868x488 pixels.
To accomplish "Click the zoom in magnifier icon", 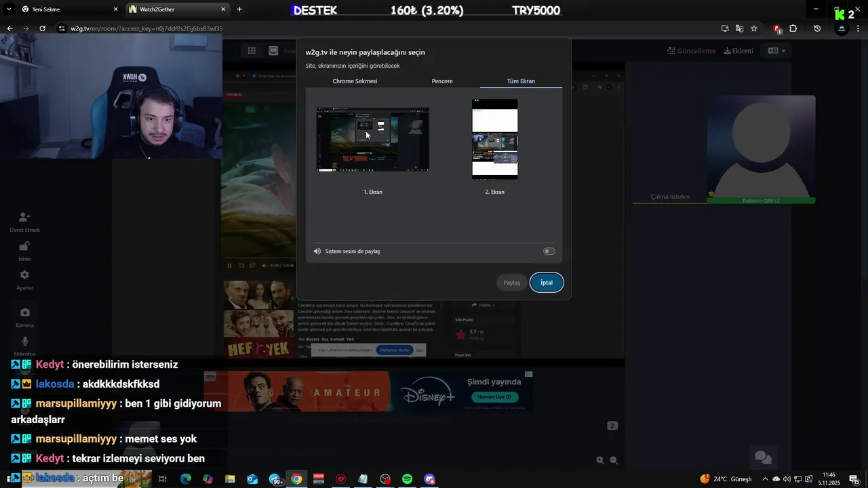I will pos(600,460).
